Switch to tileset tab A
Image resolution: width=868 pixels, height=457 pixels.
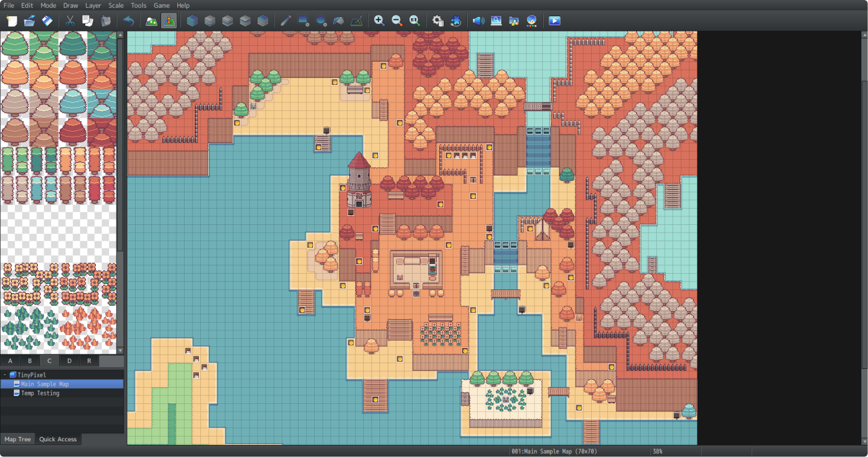click(10, 361)
